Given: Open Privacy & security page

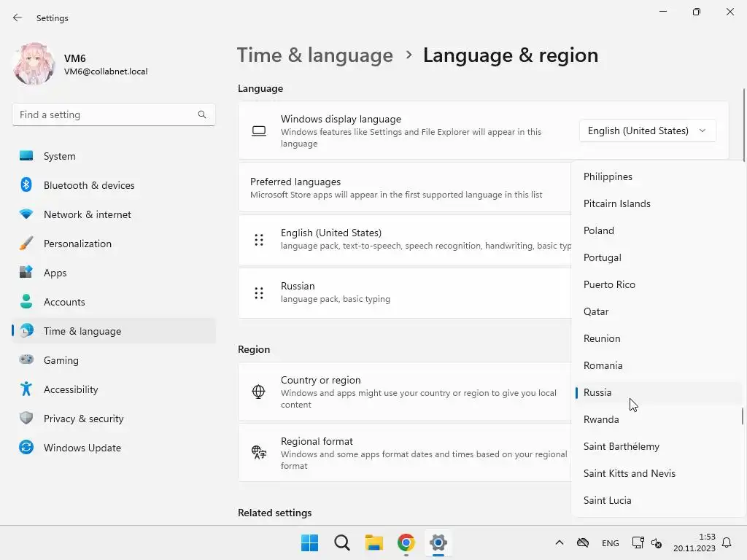Looking at the screenshot, I should 113,419.
